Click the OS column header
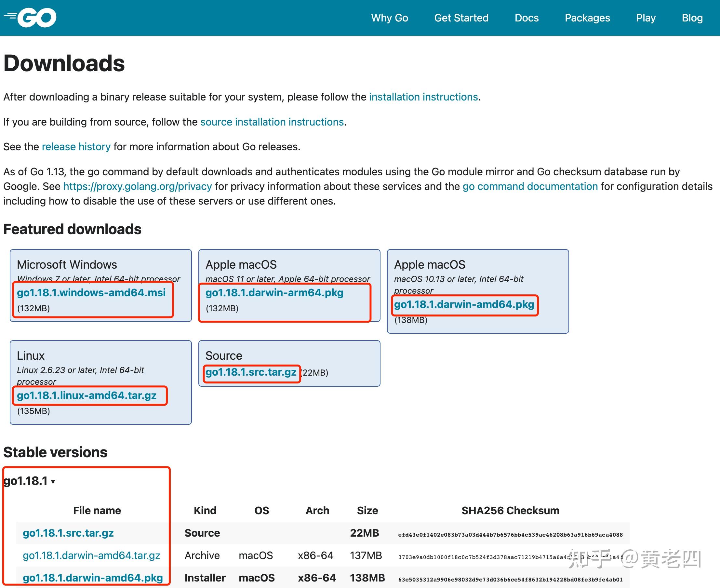720x588 pixels. point(262,511)
